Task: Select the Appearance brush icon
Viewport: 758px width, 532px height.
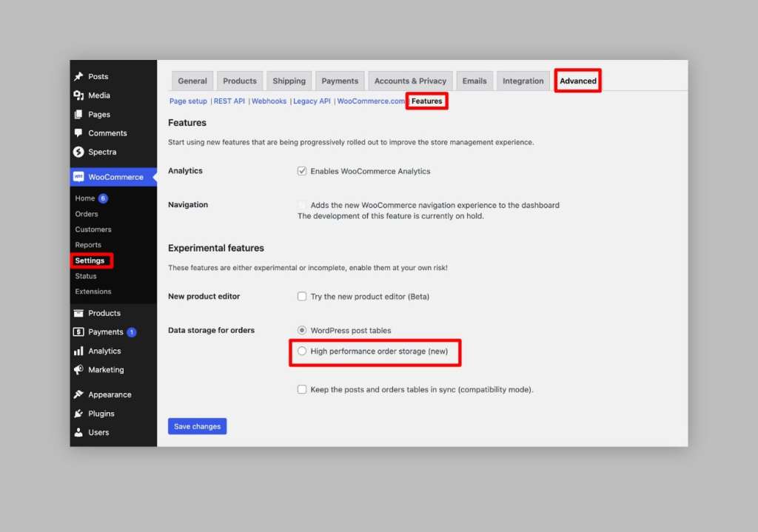Action: pos(78,394)
